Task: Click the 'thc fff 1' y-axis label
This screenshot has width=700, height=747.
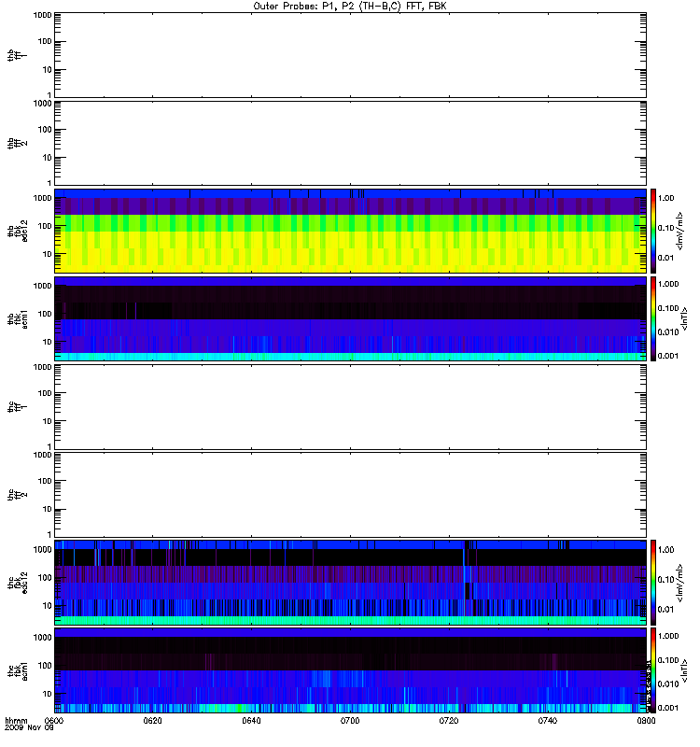Action: (x=18, y=407)
